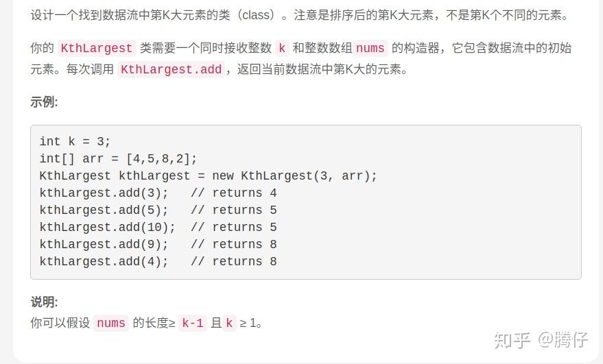Click the new KthLargest(3, arr) code line
The height and width of the screenshot is (364, 603).
(x=208, y=175)
